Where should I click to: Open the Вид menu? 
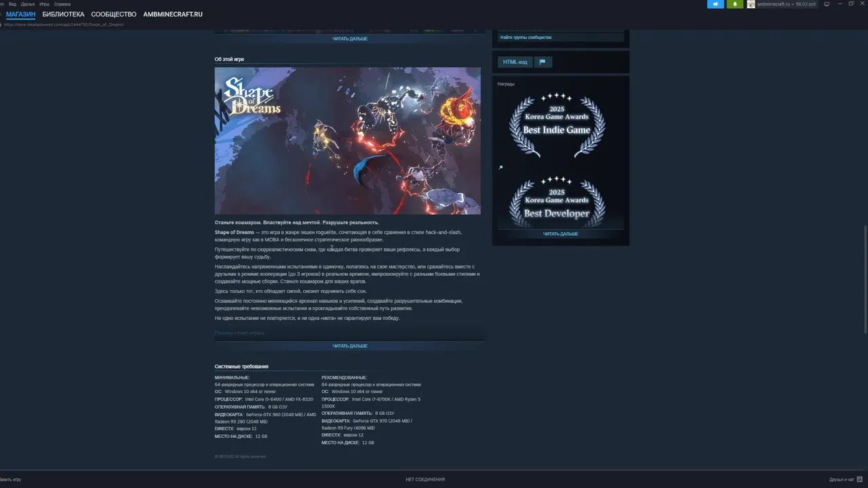point(12,4)
